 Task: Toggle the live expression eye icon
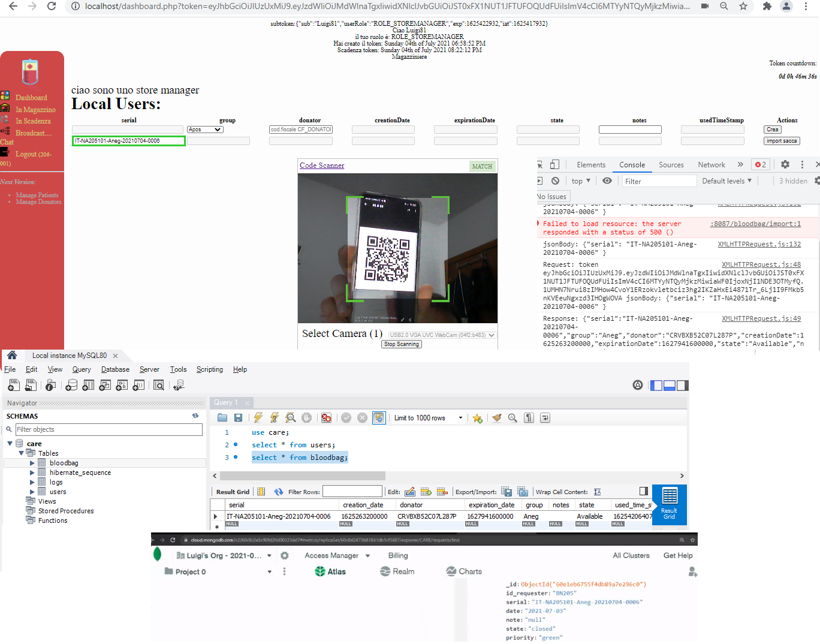(607, 180)
